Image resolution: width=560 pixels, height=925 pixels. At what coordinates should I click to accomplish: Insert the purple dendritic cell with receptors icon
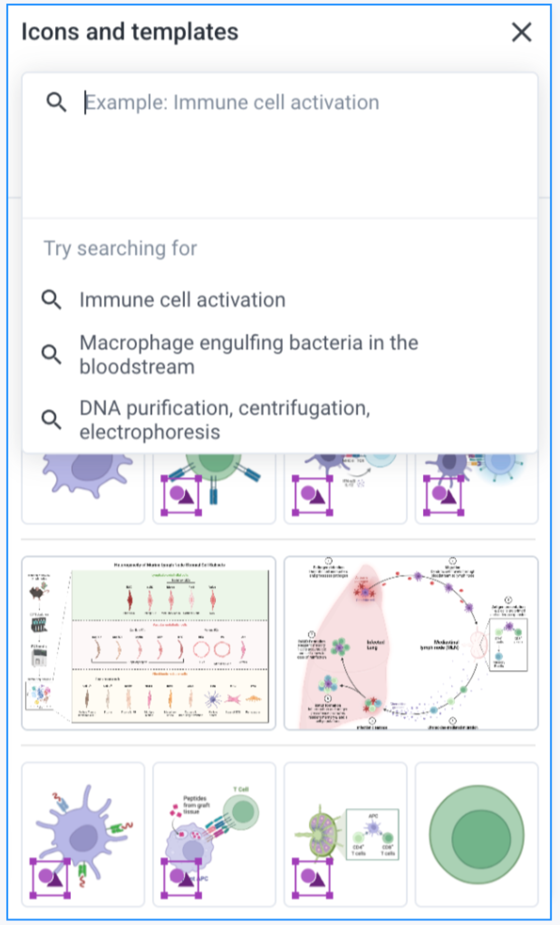tap(83, 834)
